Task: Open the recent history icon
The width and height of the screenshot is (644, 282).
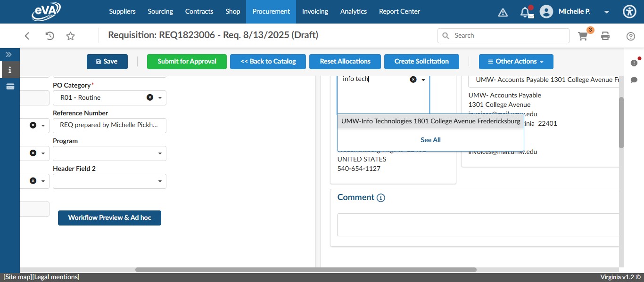Action: (x=50, y=36)
